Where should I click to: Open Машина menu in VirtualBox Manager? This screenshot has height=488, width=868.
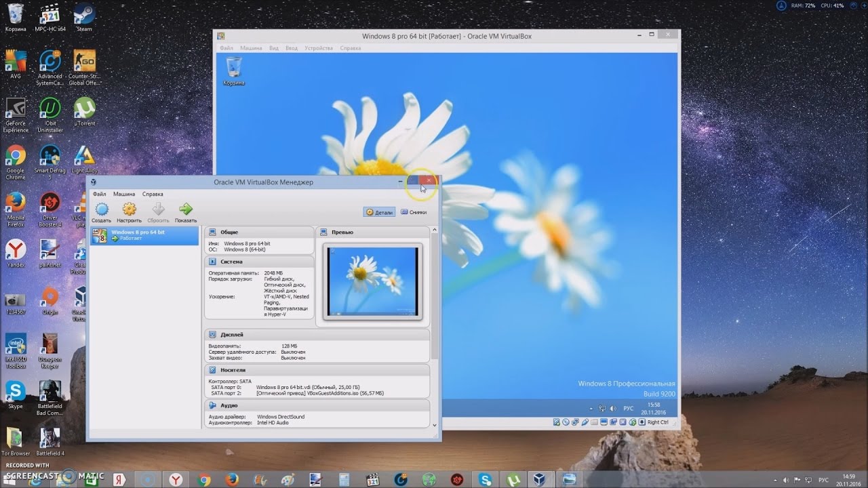point(124,194)
